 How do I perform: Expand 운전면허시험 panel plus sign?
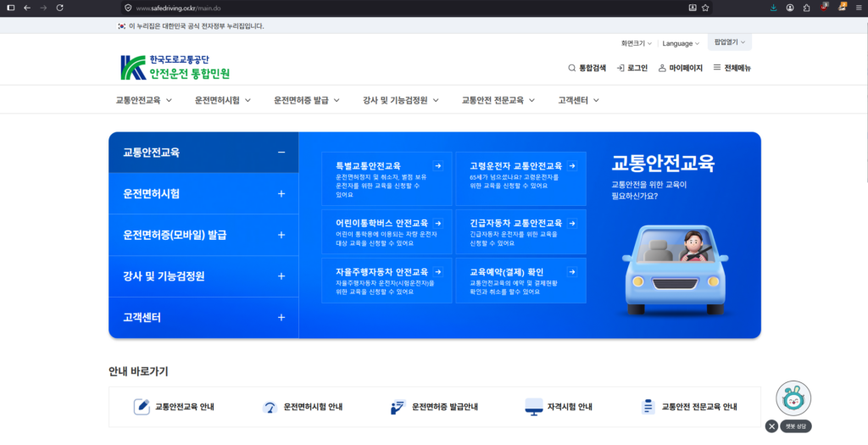click(x=281, y=194)
